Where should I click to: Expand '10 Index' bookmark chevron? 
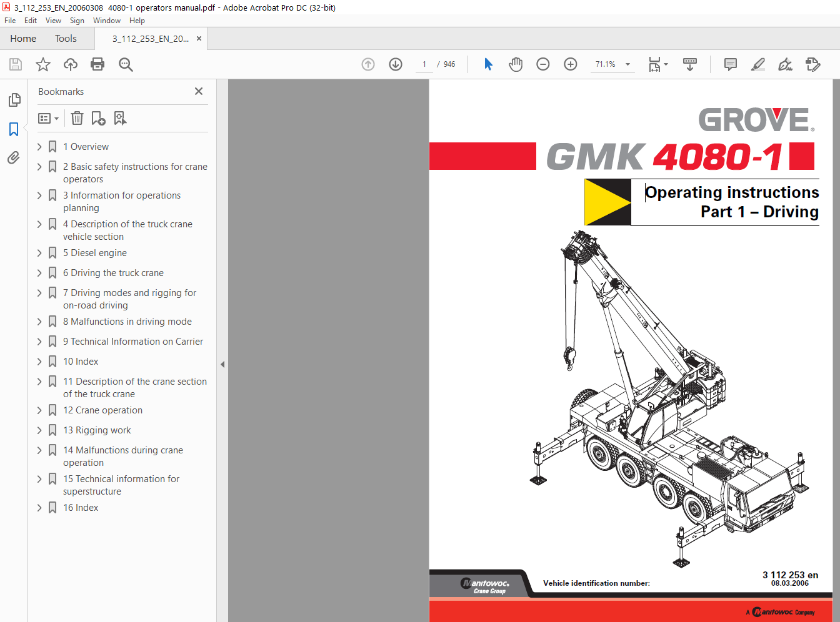point(39,362)
